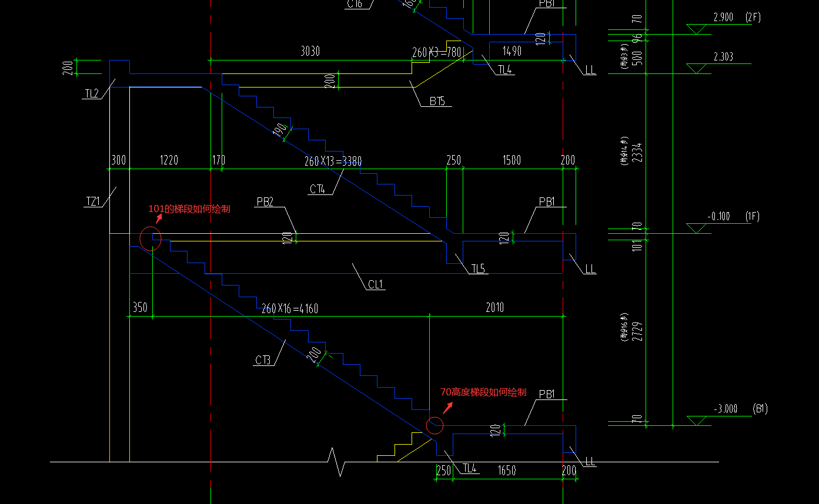Image resolution: width=819 pixels, height=504 pixels.
Task: Click the -3.008 elevation value
Action: (725, 409)
